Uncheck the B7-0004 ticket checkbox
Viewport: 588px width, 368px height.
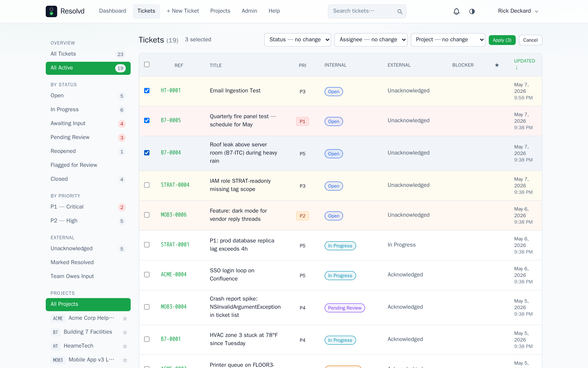tap(147, 153)
